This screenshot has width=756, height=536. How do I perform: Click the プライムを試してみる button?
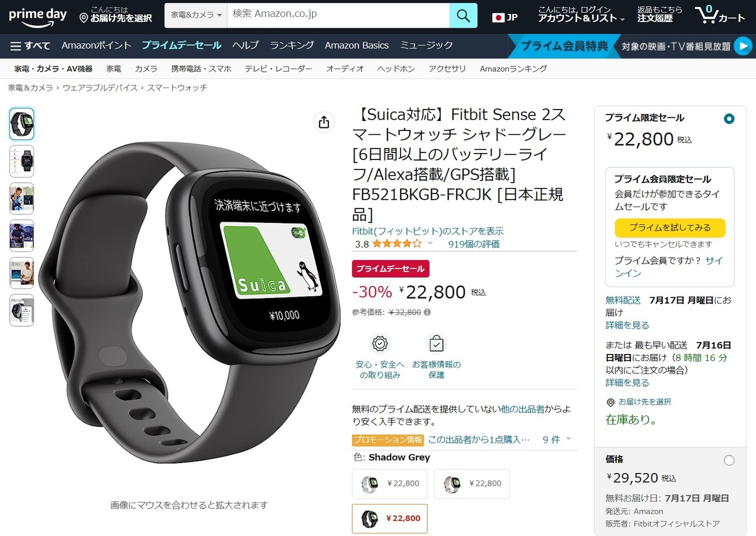(670, 227)
